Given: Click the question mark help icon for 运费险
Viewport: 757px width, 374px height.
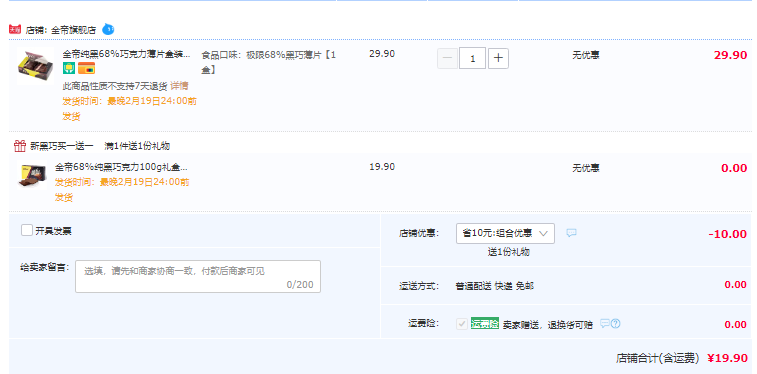Looking at the screenshot, I should pyautogui.click(x=616, y=323).
